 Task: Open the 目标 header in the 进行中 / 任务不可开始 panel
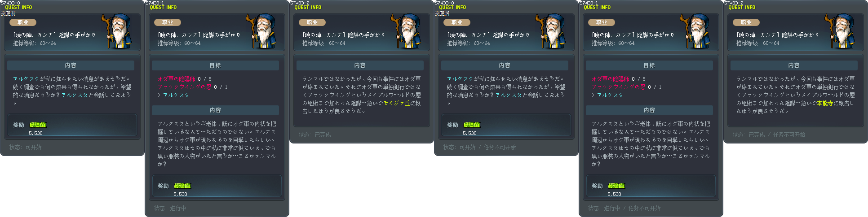[x=649, y=65]
